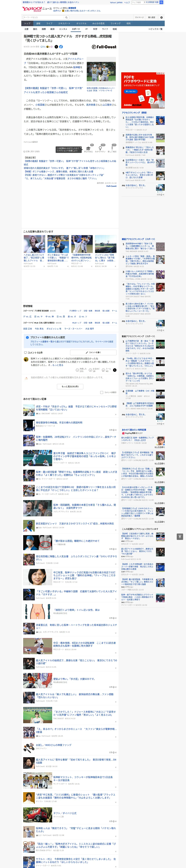This screenshot has width=186, height=868.
Task: Open the プロ野球トップ link
Action: click(75, 311)
